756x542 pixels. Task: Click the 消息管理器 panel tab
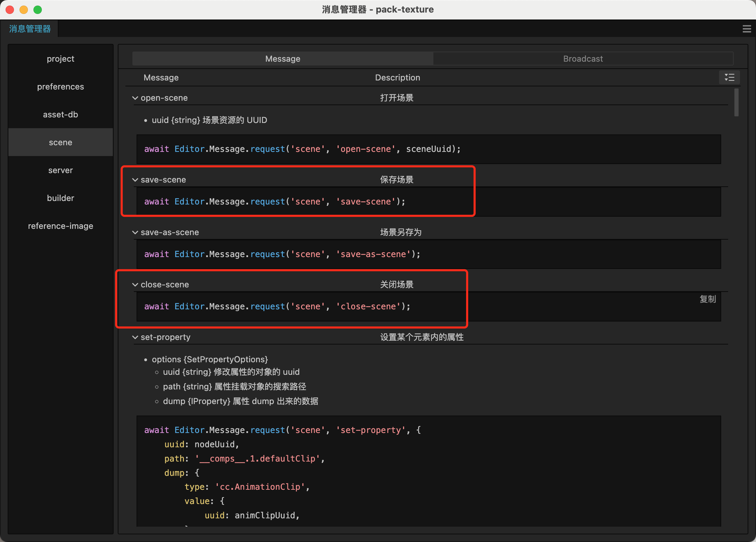tap(30, 29)
